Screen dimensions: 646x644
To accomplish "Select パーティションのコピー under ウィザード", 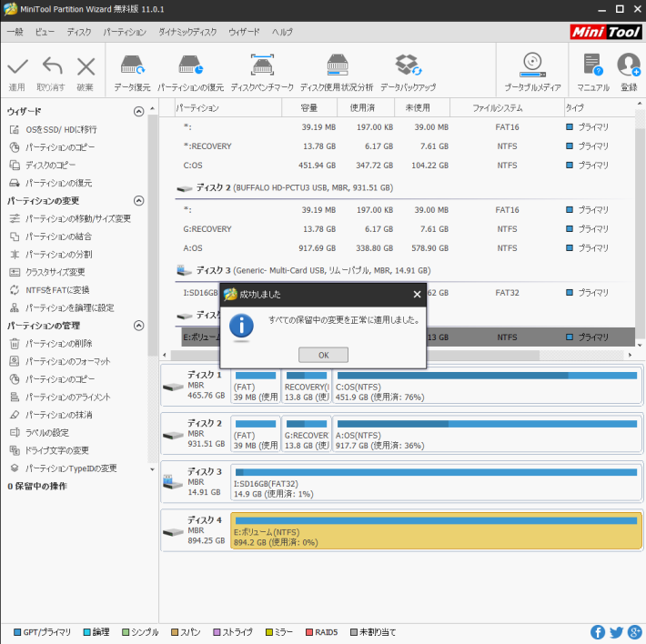I will [x=52, y=147].
